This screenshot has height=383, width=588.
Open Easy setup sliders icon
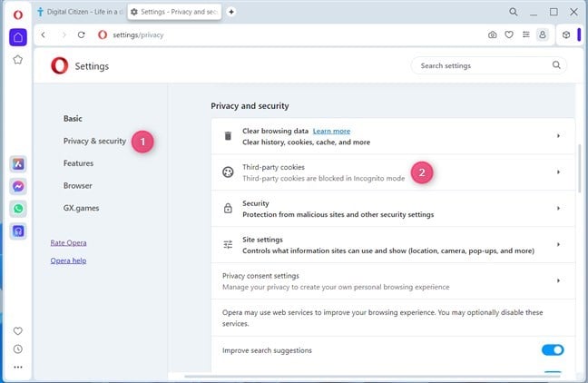526,34
